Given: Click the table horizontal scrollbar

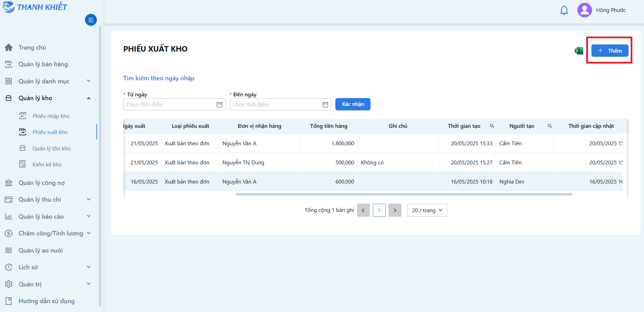Looking at the screenshot, I should point(404,194).
